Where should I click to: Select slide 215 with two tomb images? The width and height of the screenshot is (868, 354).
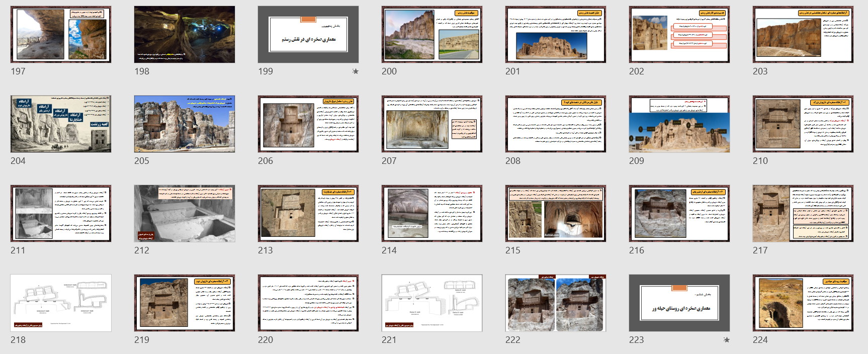[x=556, y=214]
